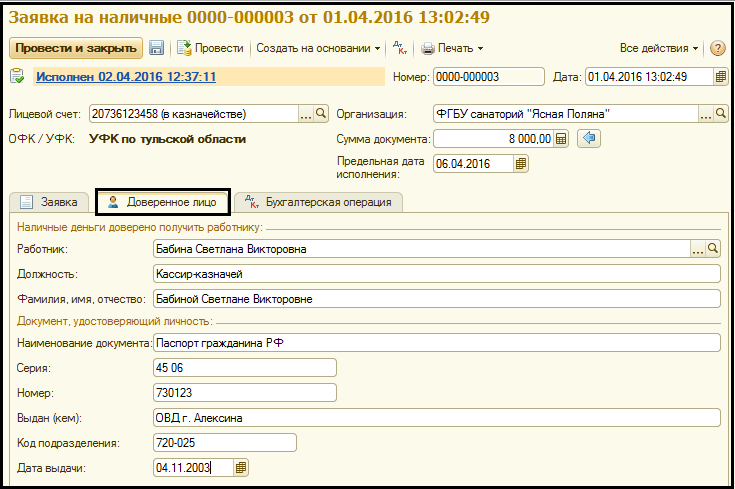Switch to Бухгалтерская операция tab
735x489 pixels.
(318, 202)
